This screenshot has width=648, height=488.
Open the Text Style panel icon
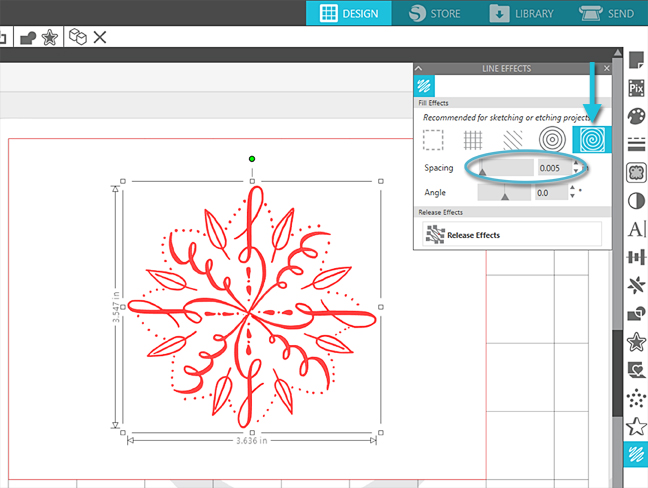pyautogui.click(x=636, y=229)
